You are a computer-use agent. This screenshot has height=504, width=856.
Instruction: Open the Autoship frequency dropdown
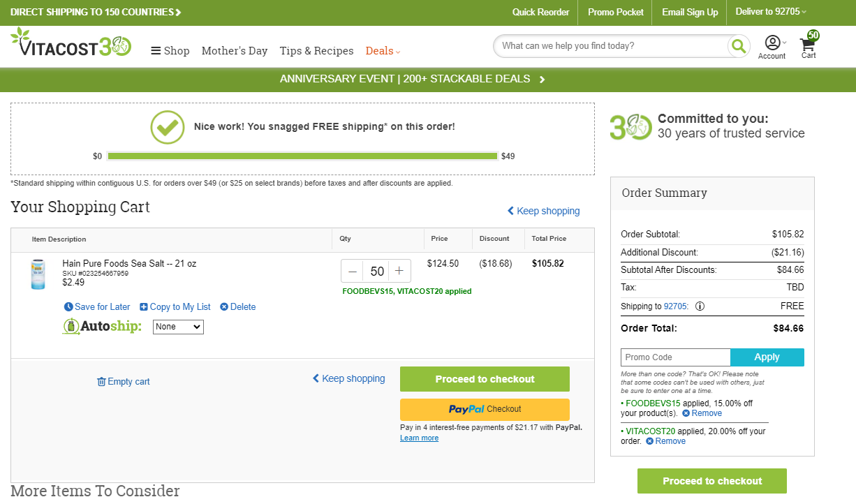tap(178, 327)
